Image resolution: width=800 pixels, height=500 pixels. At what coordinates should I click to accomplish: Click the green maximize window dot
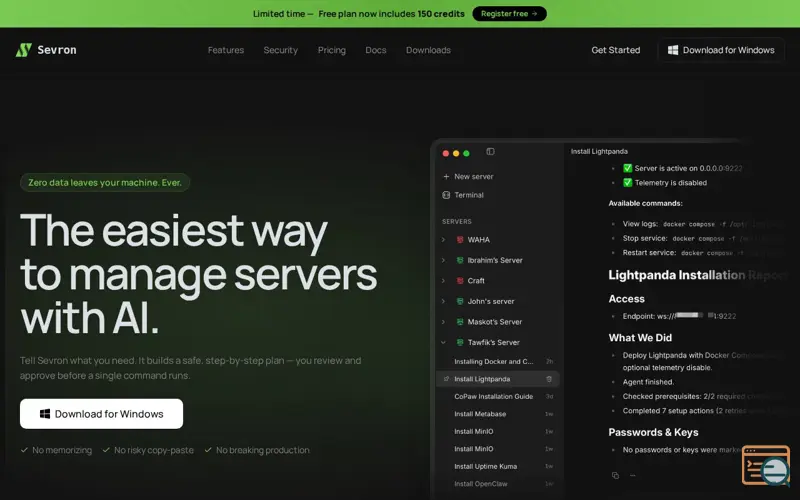[x=466, y=153]
